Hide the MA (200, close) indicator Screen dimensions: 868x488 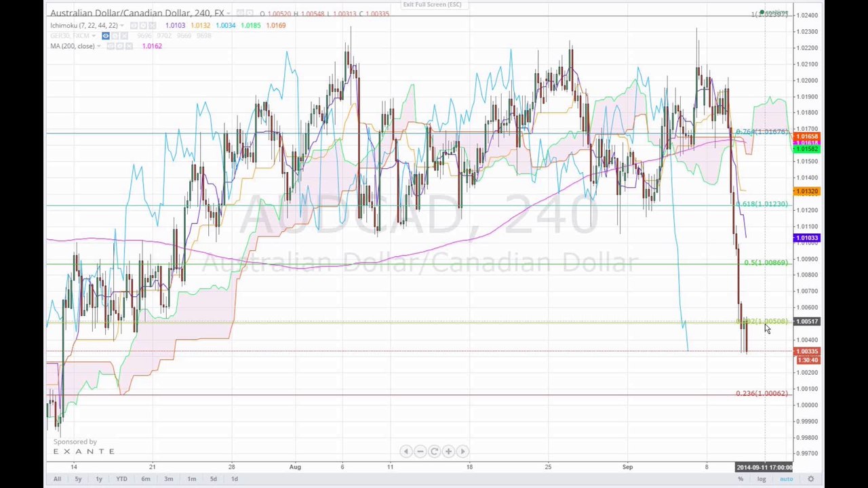coord(111,46)
